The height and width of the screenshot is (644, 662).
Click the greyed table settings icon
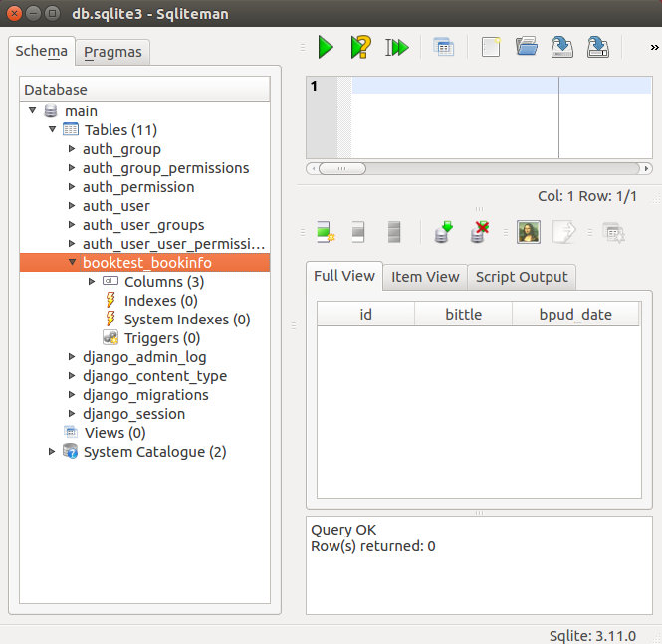click(x=613, y=233)
